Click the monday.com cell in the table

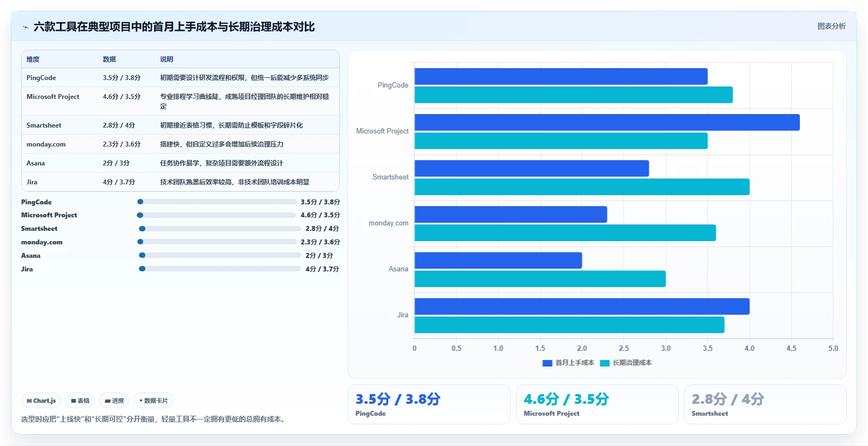[x=46, y=144]
